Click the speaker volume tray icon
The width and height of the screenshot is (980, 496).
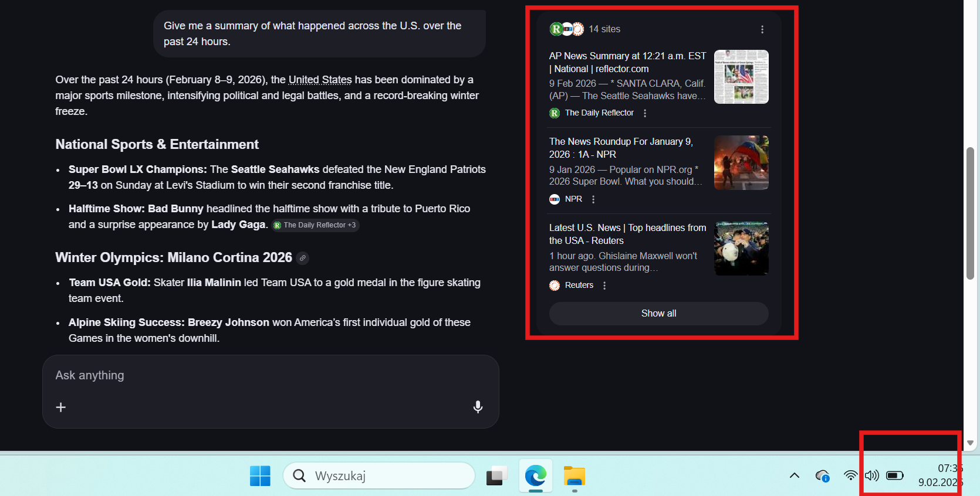point(872,475)
